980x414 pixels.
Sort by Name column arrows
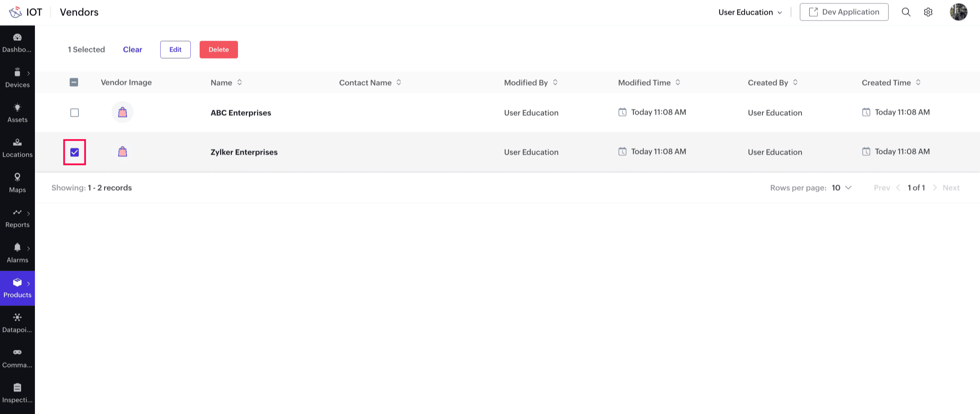click(239, 82)
